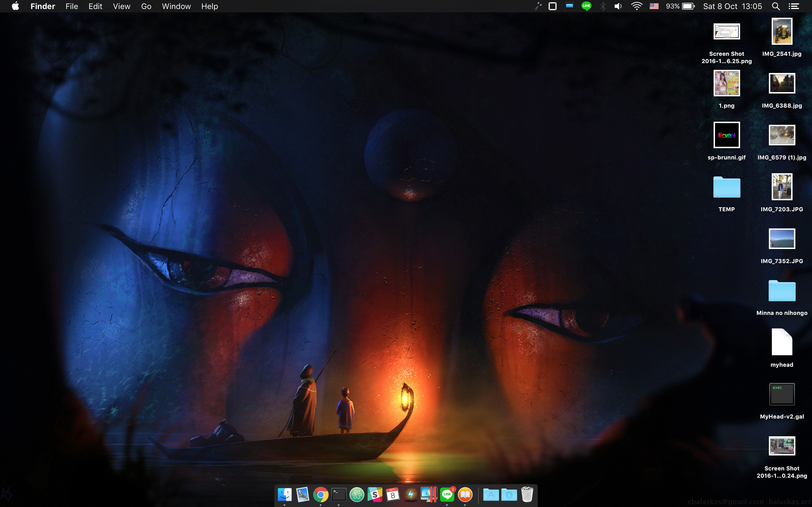Click the Spotlight search magnifier
The width and height of the screenshot is (812, 507).
pos(776,6)
